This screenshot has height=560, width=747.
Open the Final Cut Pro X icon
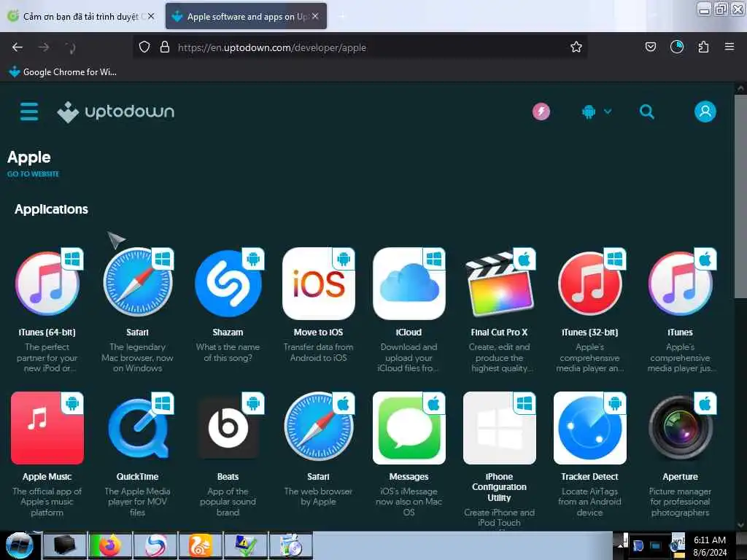[x=499, y=284]
